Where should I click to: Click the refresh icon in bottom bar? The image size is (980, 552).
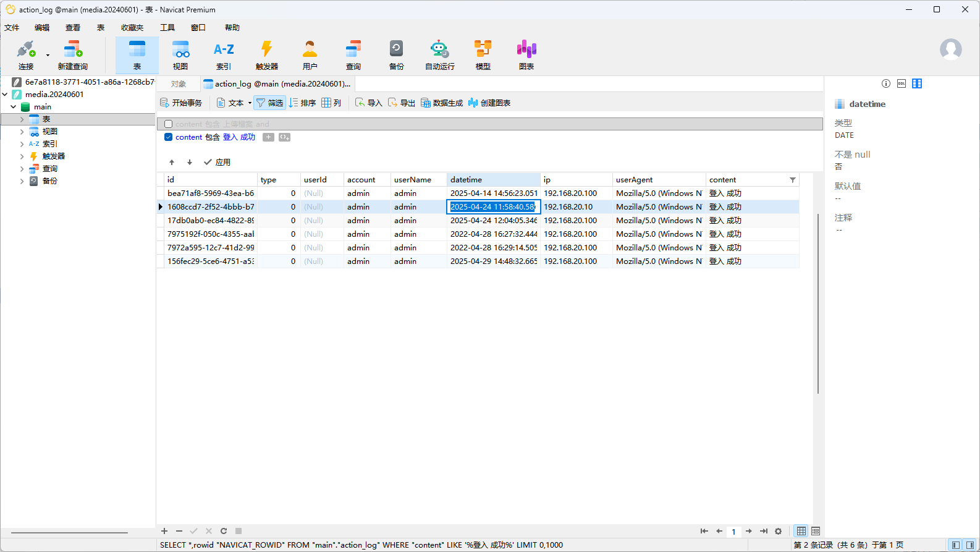[x=224, y=531]
